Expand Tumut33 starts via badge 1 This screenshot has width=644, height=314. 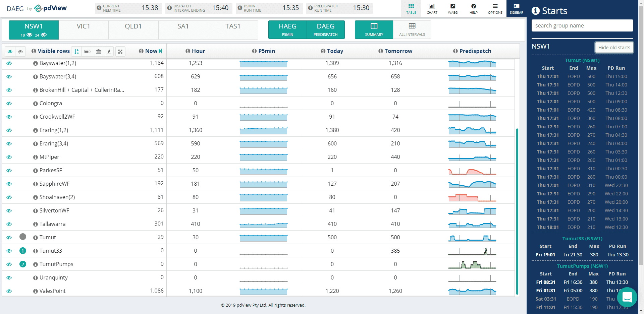click(x=23, y=251)
